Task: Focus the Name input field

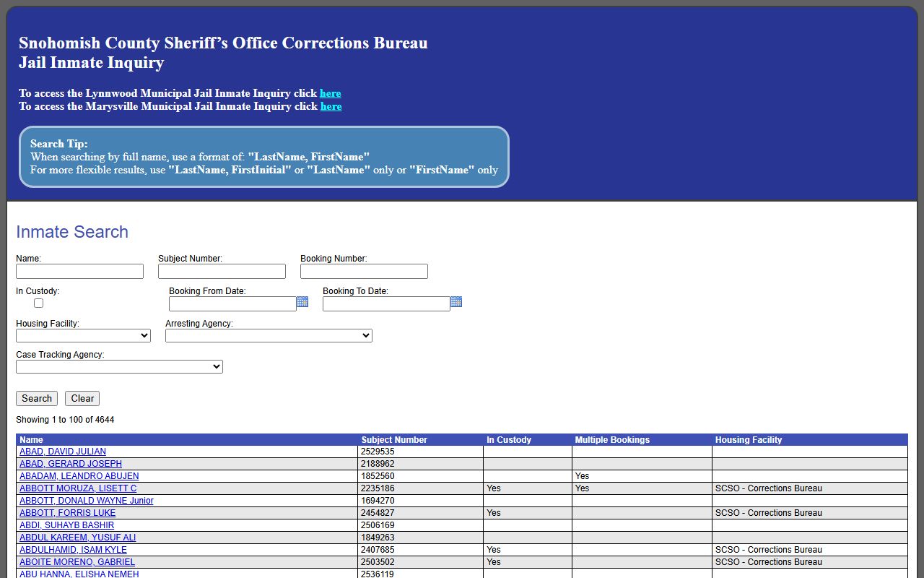Action: click(x=79, y=271)
